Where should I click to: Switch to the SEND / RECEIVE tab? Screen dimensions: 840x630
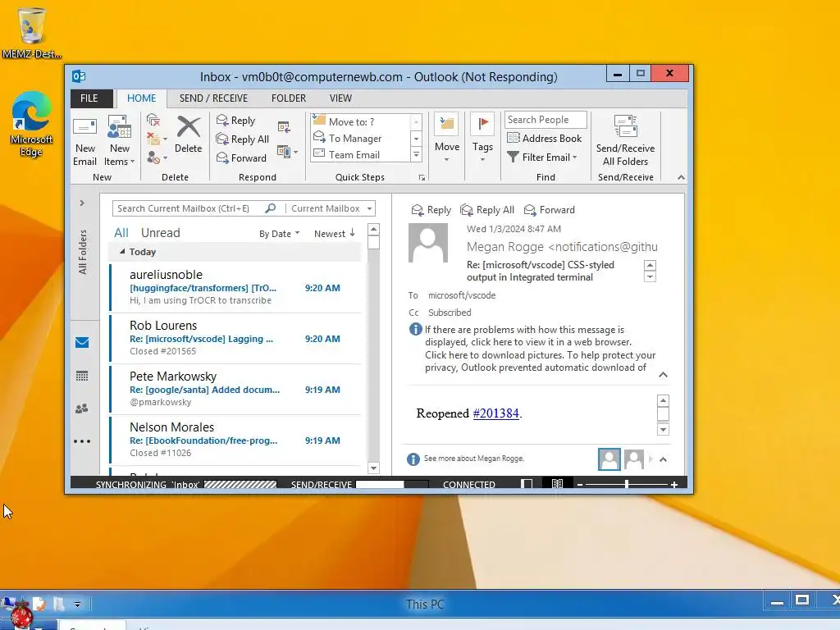tap(213, 98)
